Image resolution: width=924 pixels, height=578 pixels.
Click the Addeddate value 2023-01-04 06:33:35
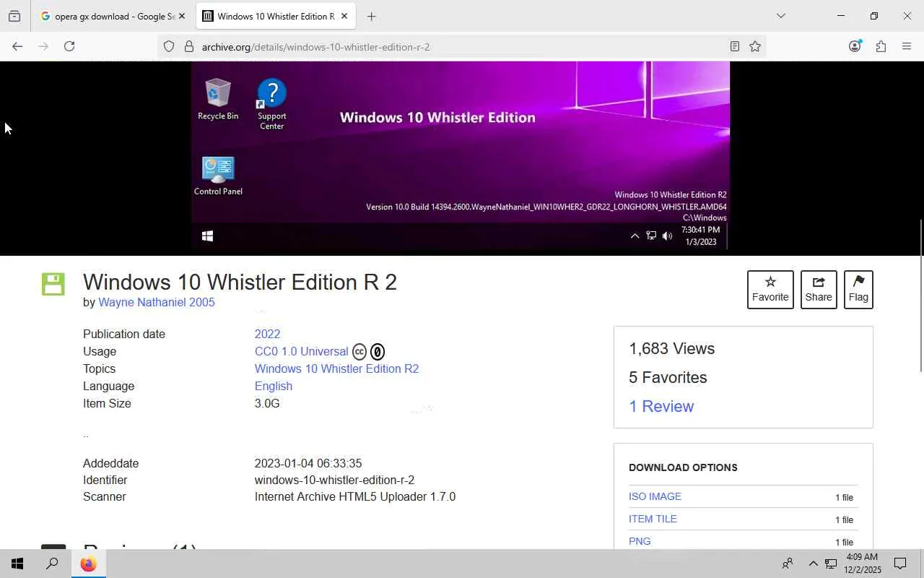point(308,463)
